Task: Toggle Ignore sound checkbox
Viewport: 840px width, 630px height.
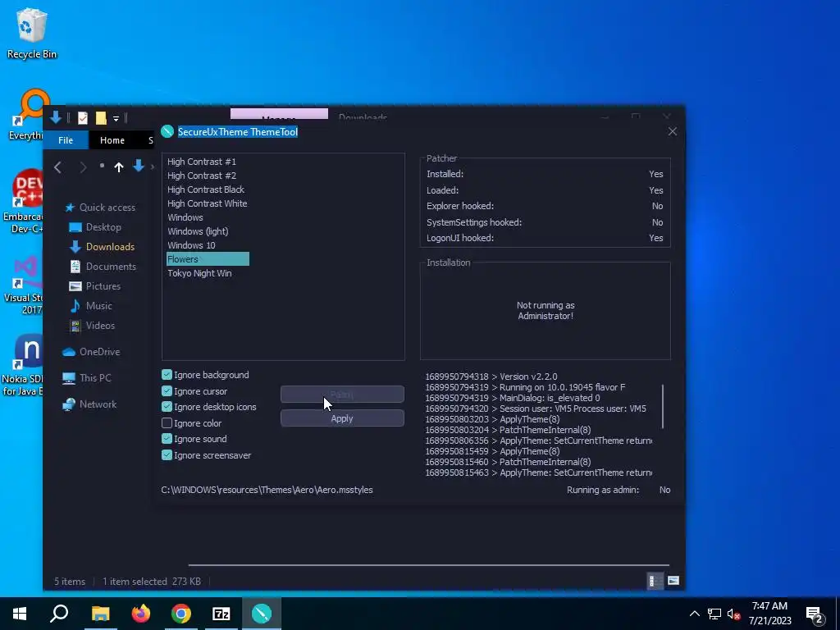Action: click(167, 438)
